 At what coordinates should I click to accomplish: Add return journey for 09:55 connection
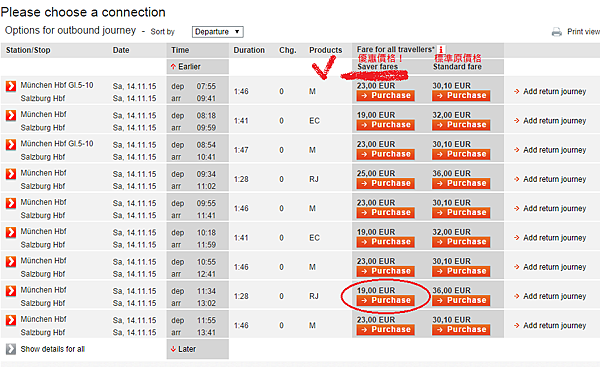550,208
